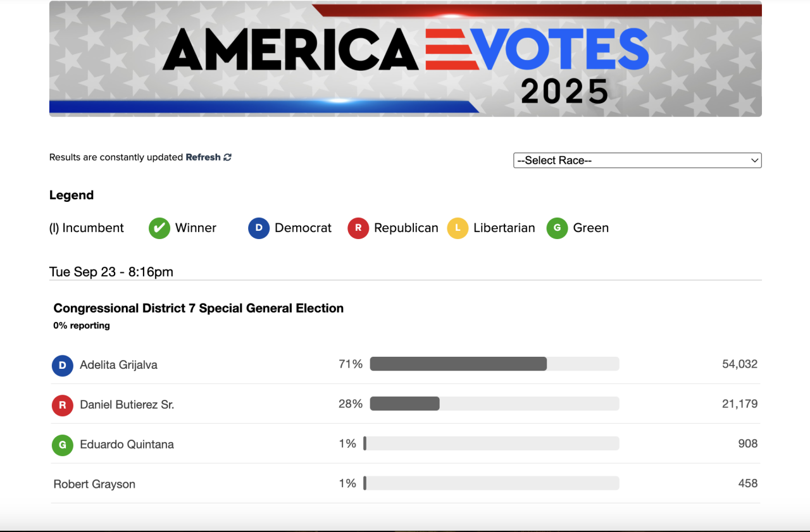
Task: Click the Green party legend icon
Action: (558, 228)
